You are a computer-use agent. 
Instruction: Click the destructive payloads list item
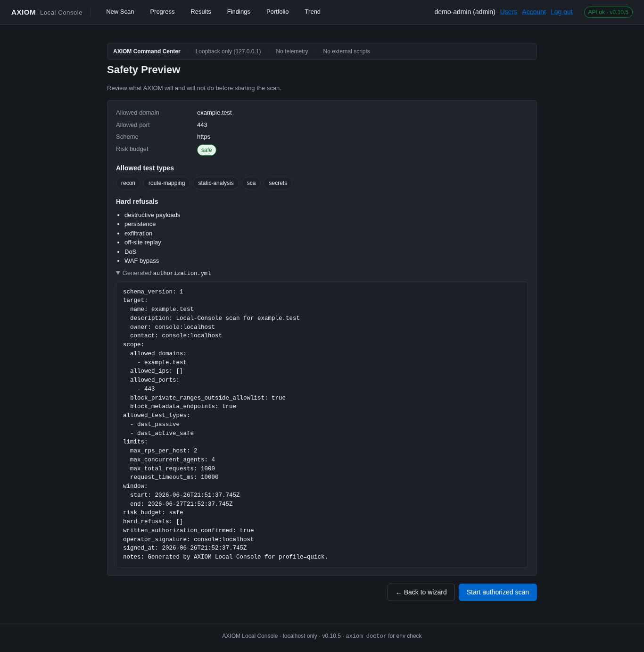152,215
